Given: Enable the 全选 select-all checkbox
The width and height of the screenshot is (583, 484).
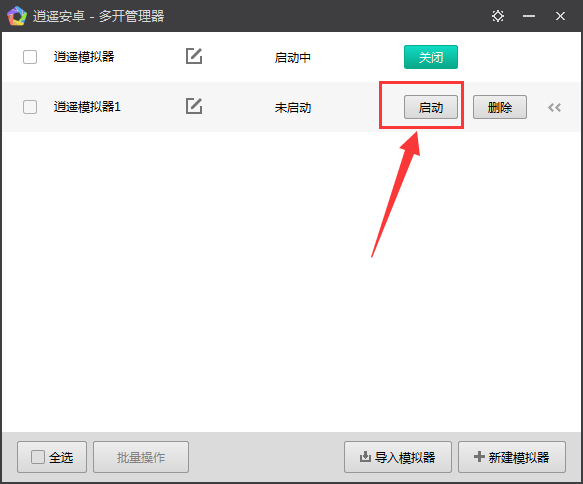Looking at the screenshot, I should click(x=38, y=457).
